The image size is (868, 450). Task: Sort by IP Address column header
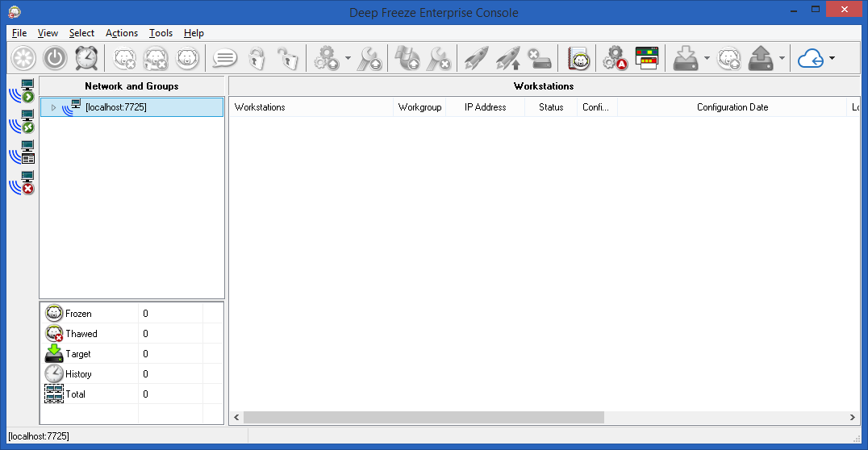point(486,107)
